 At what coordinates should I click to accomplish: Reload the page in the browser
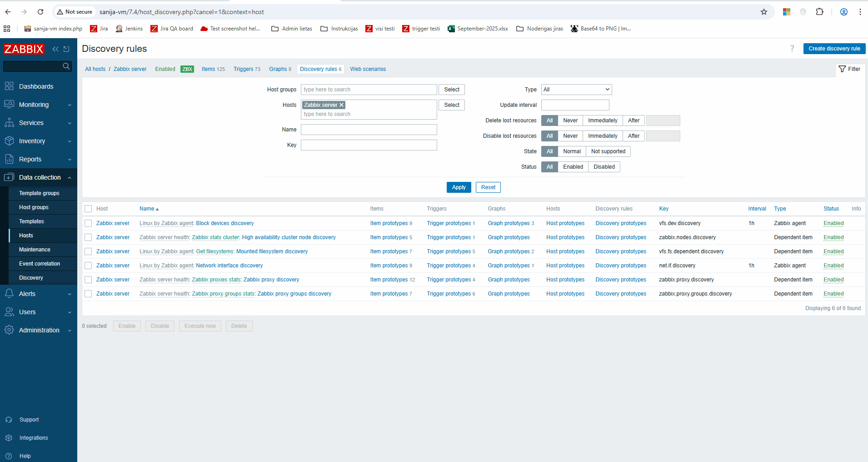(40, 12)
